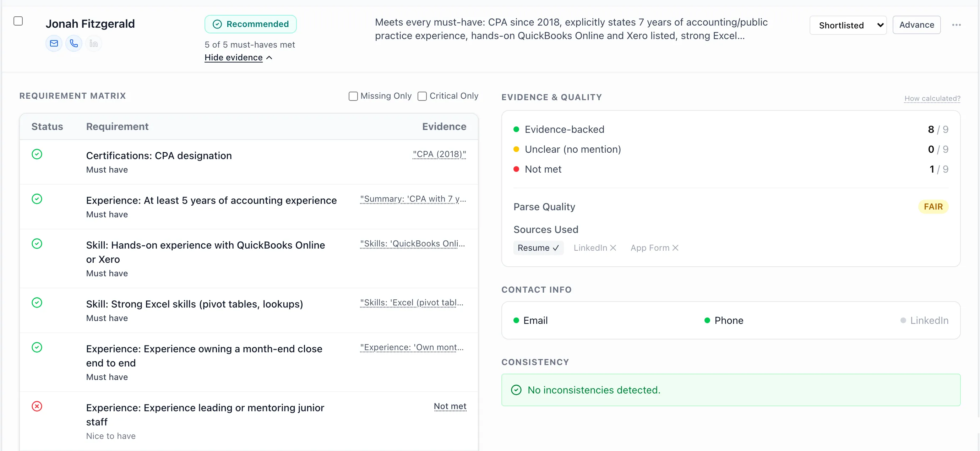Click the red X status for mentoring junior staff
Image resolution: width=980 pixels, height=451 pixels.
(37, 407)
